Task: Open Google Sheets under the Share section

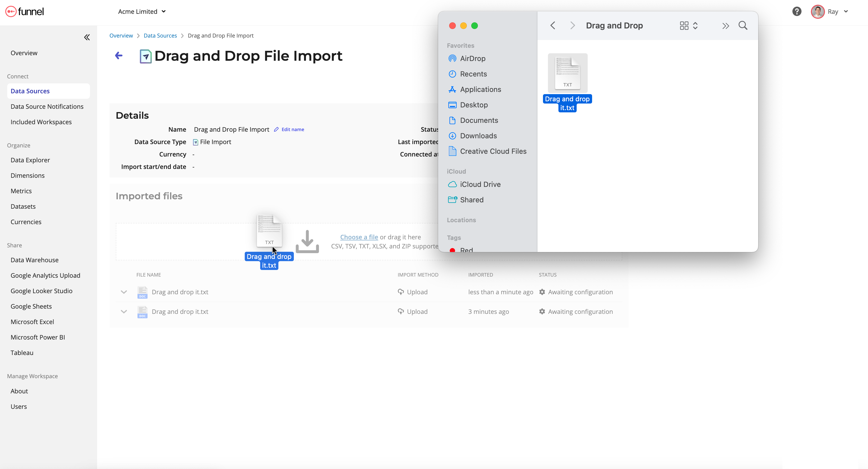Action: (x=31, y=306)
